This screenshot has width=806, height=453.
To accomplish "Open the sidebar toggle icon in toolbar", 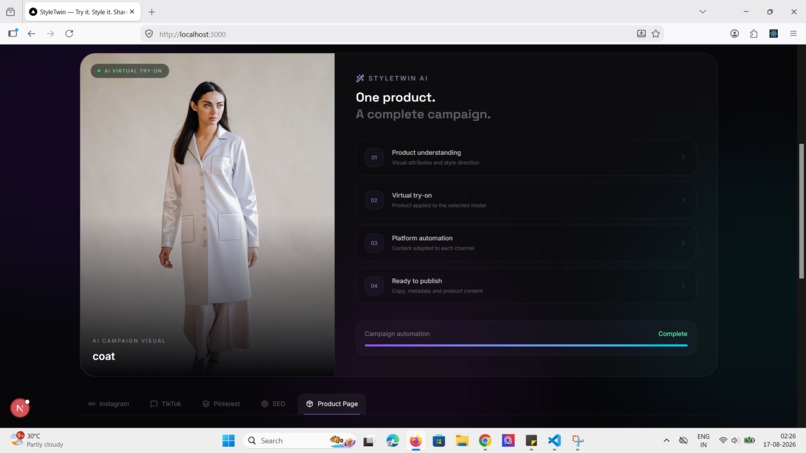I will [13, 33].
